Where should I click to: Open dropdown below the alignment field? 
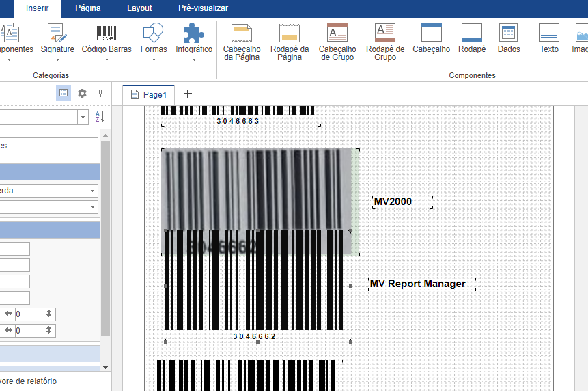(92, 207)
